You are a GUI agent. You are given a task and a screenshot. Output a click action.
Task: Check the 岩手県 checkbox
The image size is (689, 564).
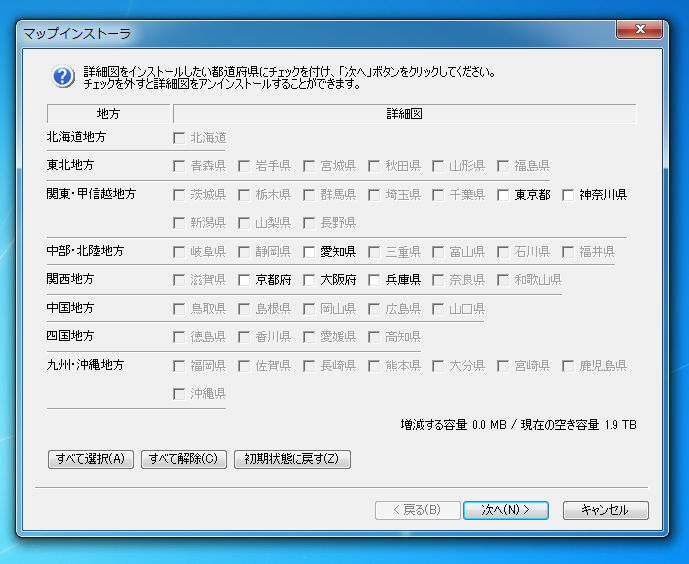coord(244,166)
